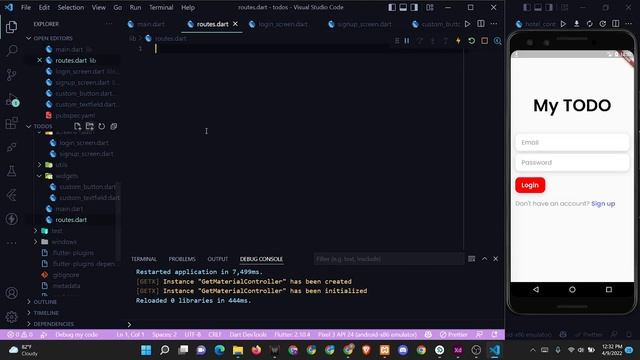Close routes.dart in Open Editors list
Screen dimensions: 640x360
click(x=40, y=60)
